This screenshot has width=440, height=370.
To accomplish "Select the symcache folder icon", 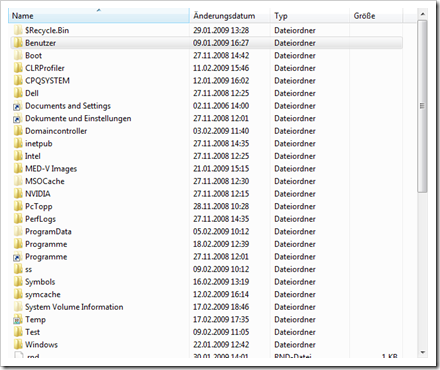I will pos(18,294).
